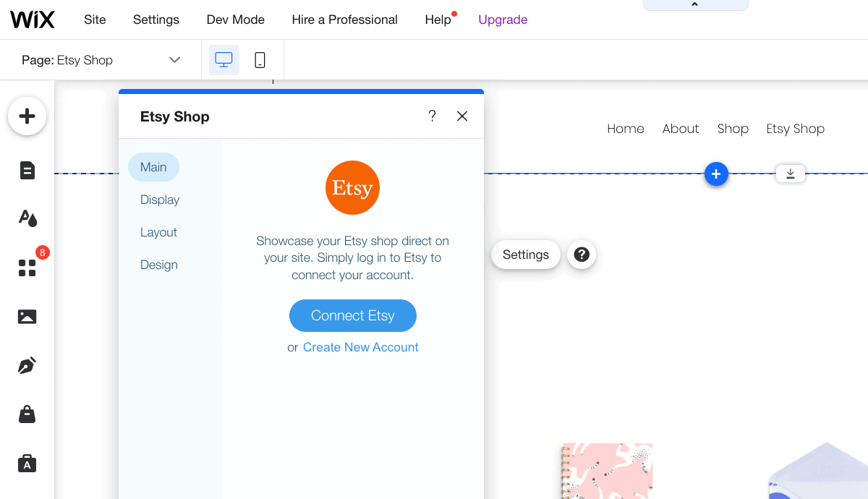Open the Pages and Menu sidebar icon
This screenshot has width=868, height=499.
(27, 171)
